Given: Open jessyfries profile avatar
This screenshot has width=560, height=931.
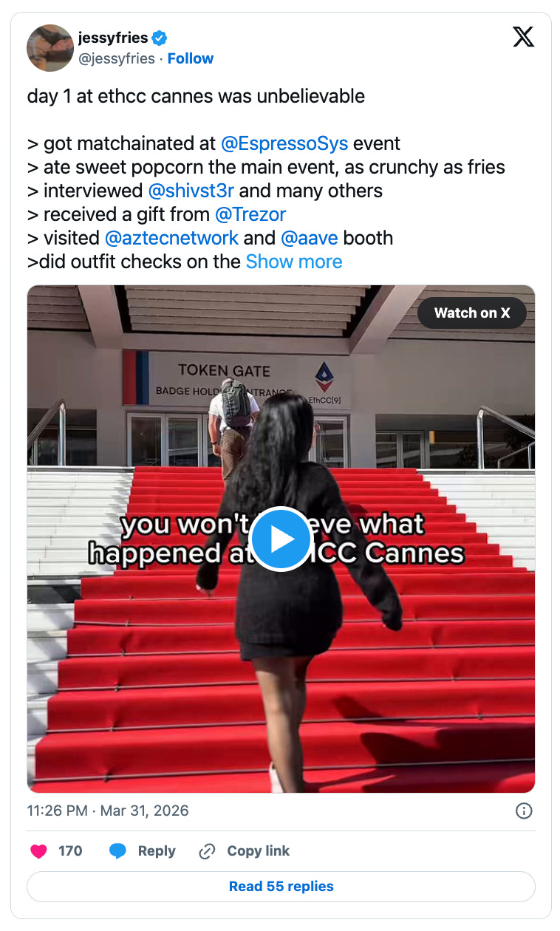Looking at the screenshot, I should (x=49, y=48).
